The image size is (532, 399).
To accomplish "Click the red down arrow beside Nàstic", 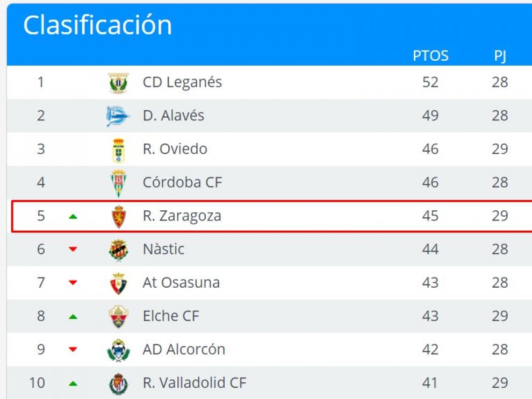I will (x=73, y=250).
